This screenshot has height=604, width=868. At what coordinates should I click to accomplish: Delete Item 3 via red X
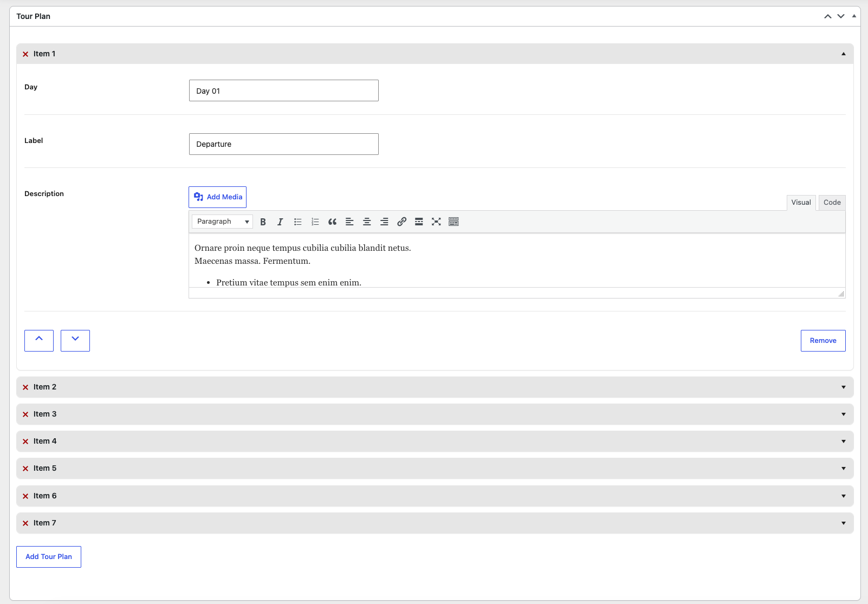[x=25, y=414]
